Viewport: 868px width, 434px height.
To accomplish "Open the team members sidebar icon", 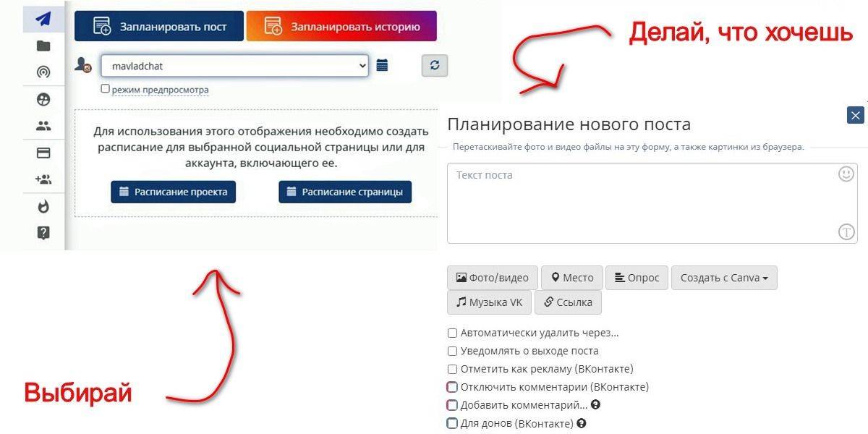I will click(43, 126).
